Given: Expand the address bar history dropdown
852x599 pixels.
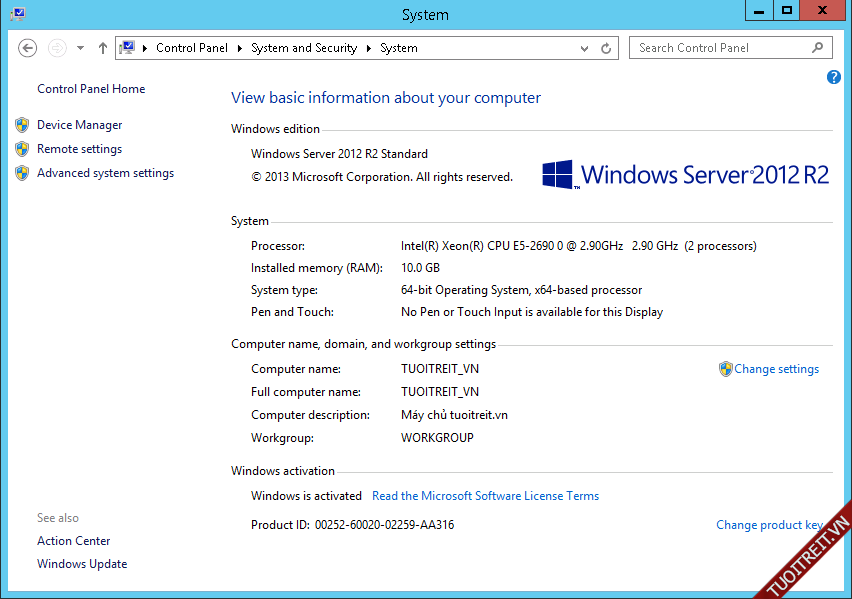Looking at the screenshot, I should pos(585,48).
